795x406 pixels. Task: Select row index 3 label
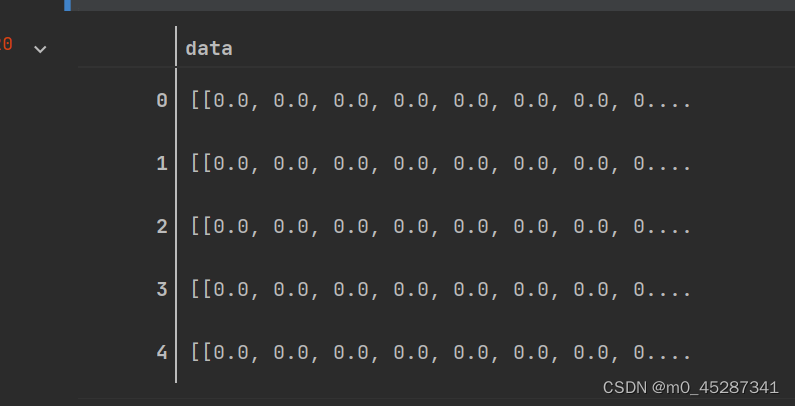click(162, 290)
